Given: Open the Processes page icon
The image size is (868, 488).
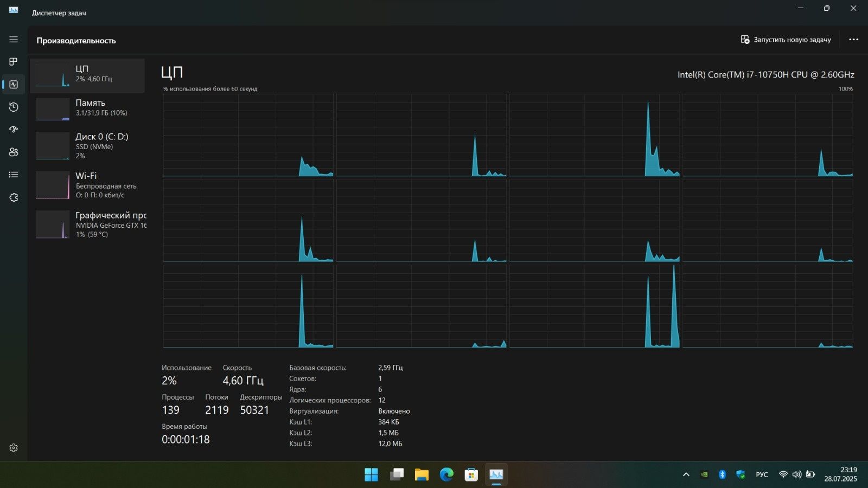Looking at the screenshot, I should coord(14,62).
